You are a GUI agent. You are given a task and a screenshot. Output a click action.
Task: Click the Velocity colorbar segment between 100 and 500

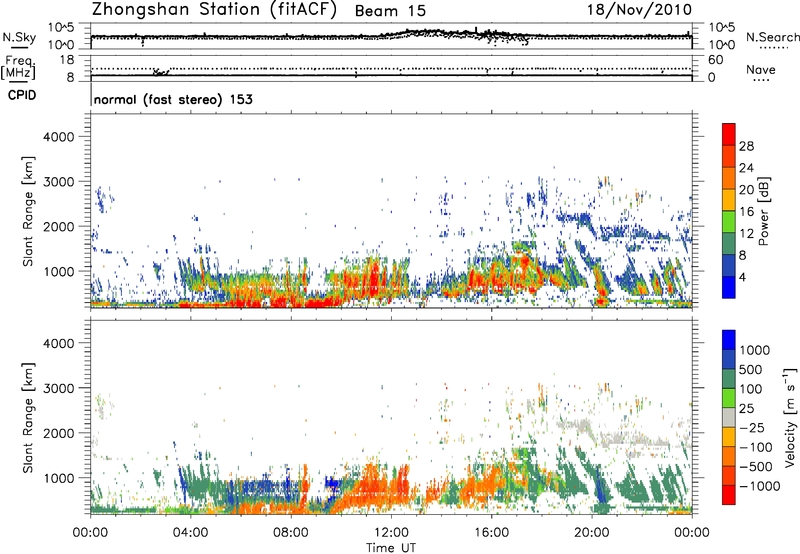point(729,379)
